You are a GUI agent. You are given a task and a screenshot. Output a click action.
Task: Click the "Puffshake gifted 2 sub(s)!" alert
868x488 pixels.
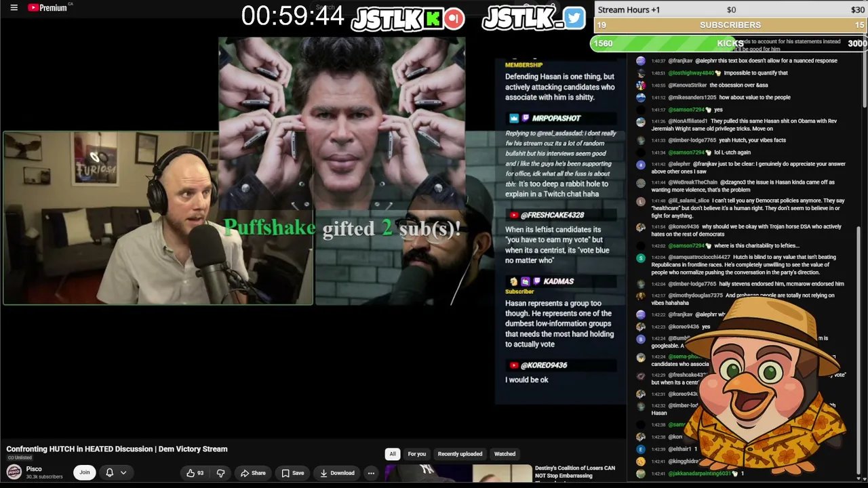point(342,228)
